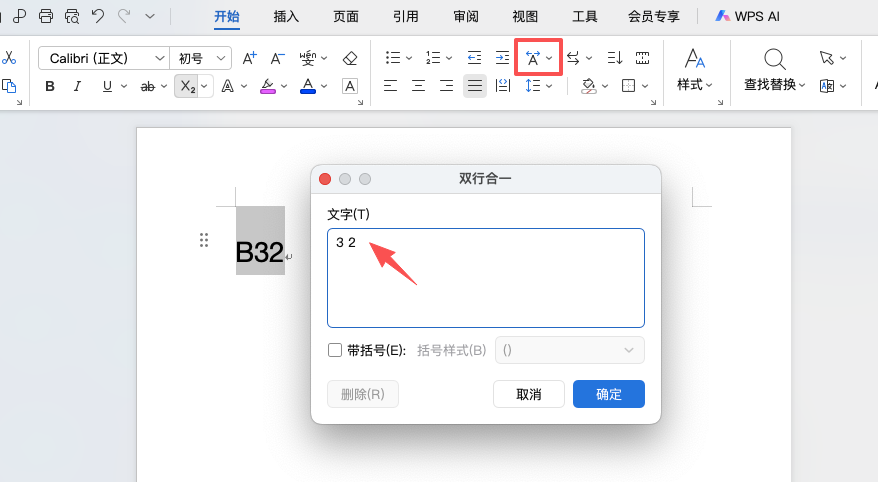
Task: Switch to the 开始 tab
Action: point(227,17)
